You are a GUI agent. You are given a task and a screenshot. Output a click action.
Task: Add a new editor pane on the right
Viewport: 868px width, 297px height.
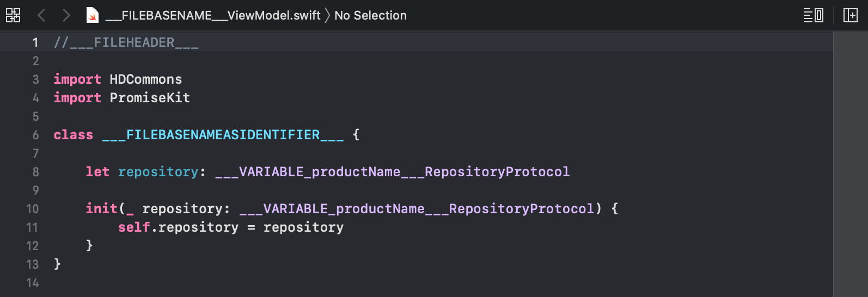point(850,15)
